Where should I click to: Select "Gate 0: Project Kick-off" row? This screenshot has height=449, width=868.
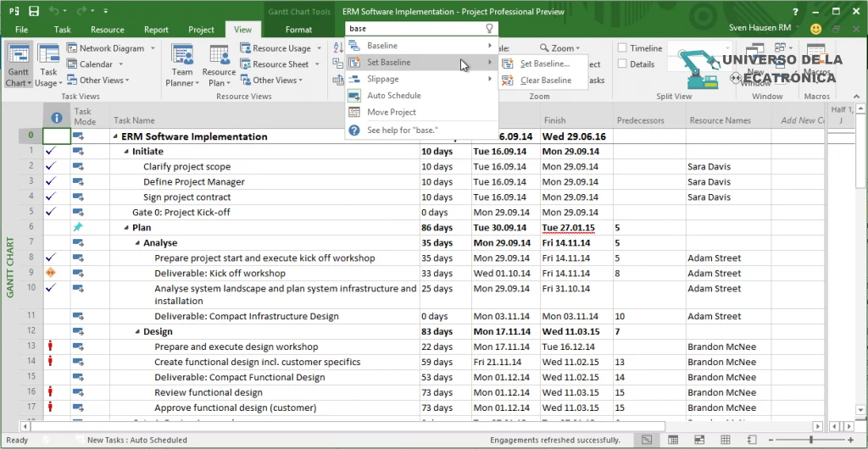181,213
